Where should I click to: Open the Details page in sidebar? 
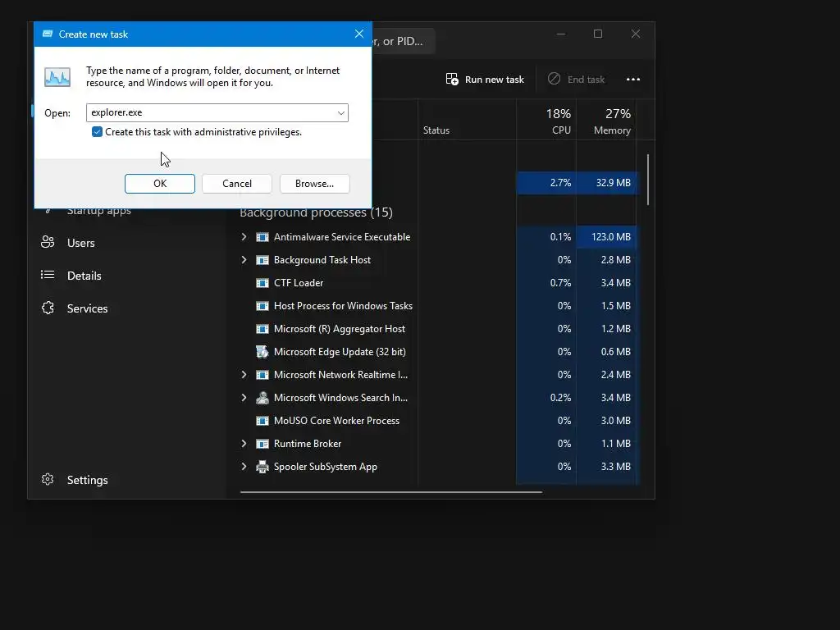84,276
